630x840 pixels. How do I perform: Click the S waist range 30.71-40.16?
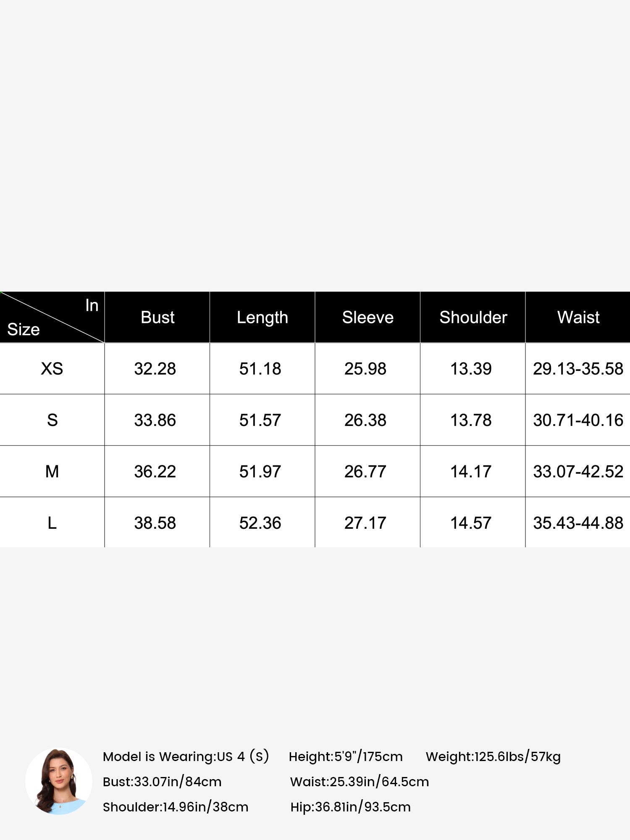point(578,420)
